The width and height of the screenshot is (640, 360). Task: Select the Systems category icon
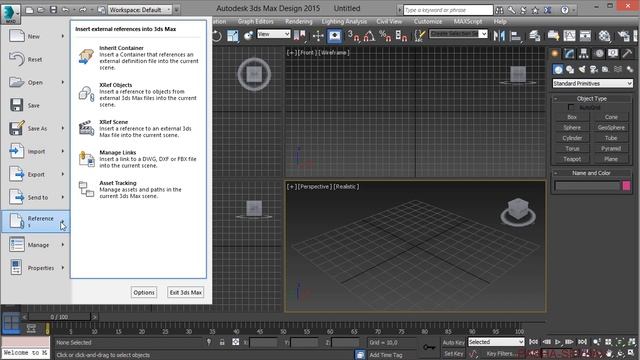(630, 69)
